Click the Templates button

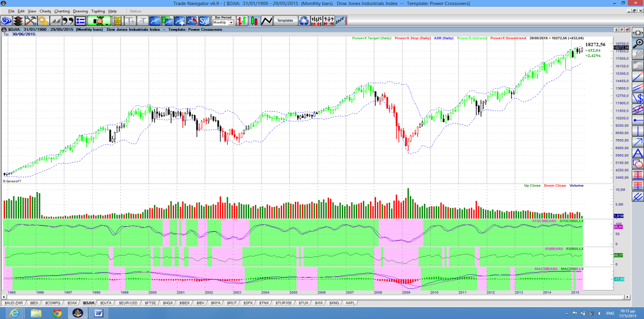285,21
